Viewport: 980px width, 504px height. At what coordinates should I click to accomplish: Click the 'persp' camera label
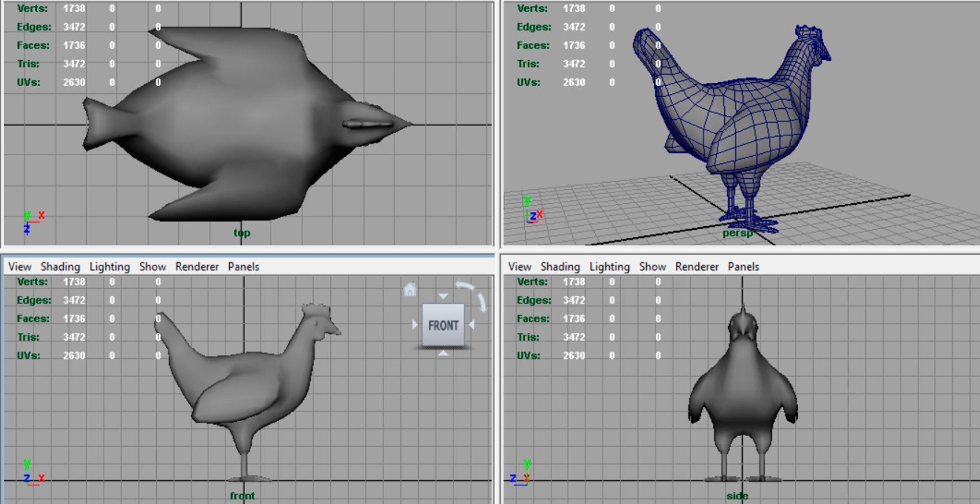[x=738, y=233]
